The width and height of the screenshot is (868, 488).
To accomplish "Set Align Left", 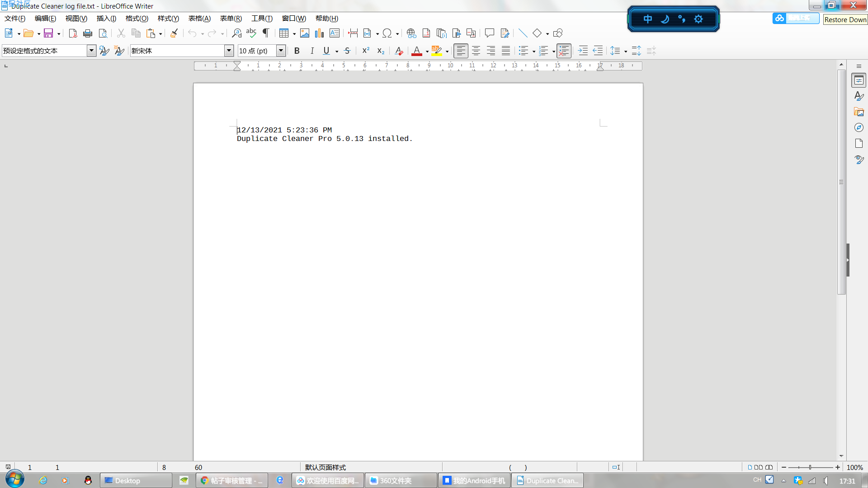I will (461, 51).
